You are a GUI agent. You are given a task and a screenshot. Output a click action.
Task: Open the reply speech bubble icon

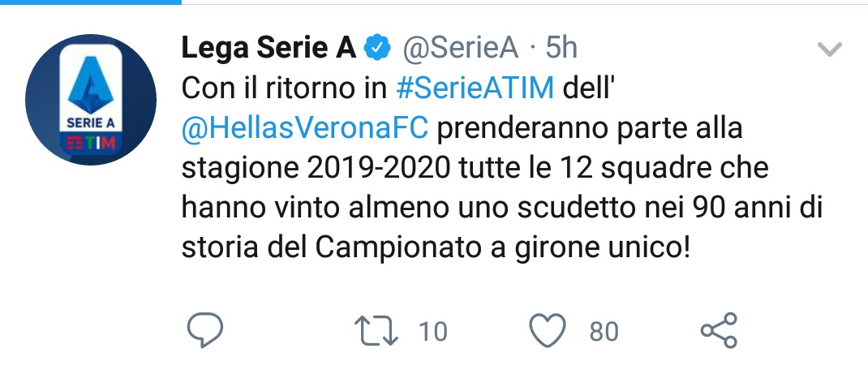(x=204, y=330)
